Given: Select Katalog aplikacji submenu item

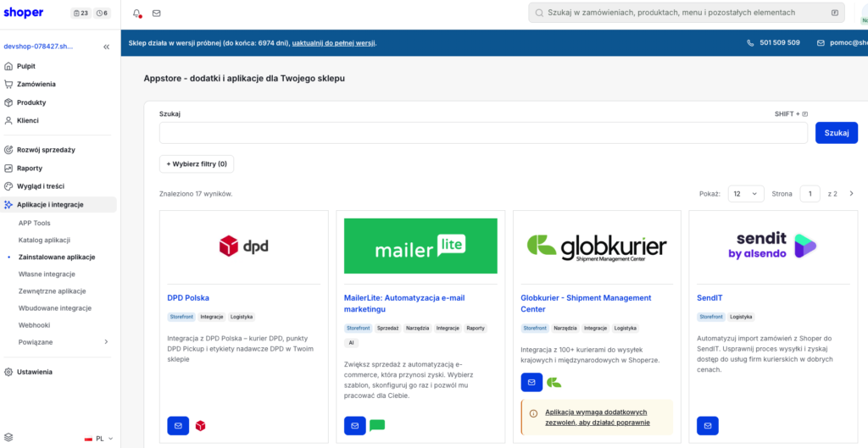Looking at the screenshot, I should click(x=44, y=240).
